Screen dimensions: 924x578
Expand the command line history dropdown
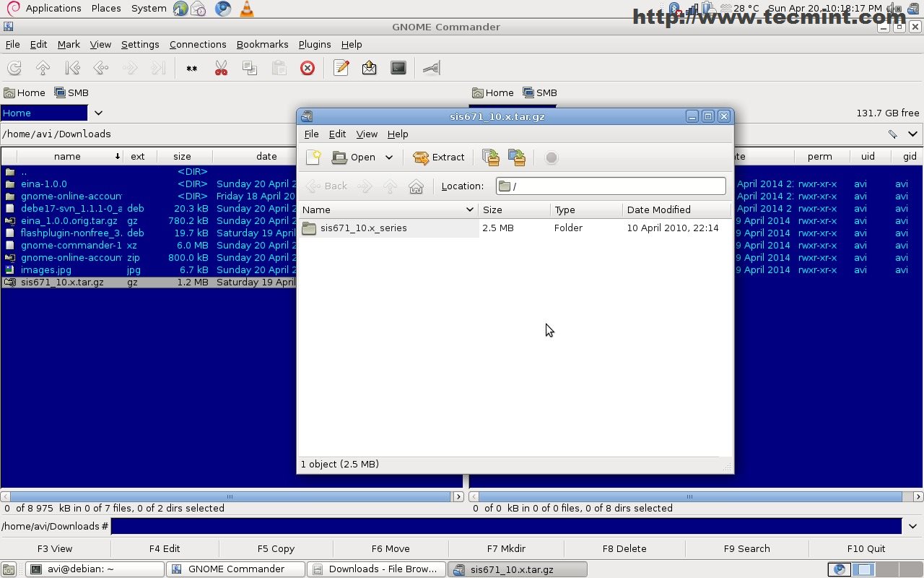(912, 526)
